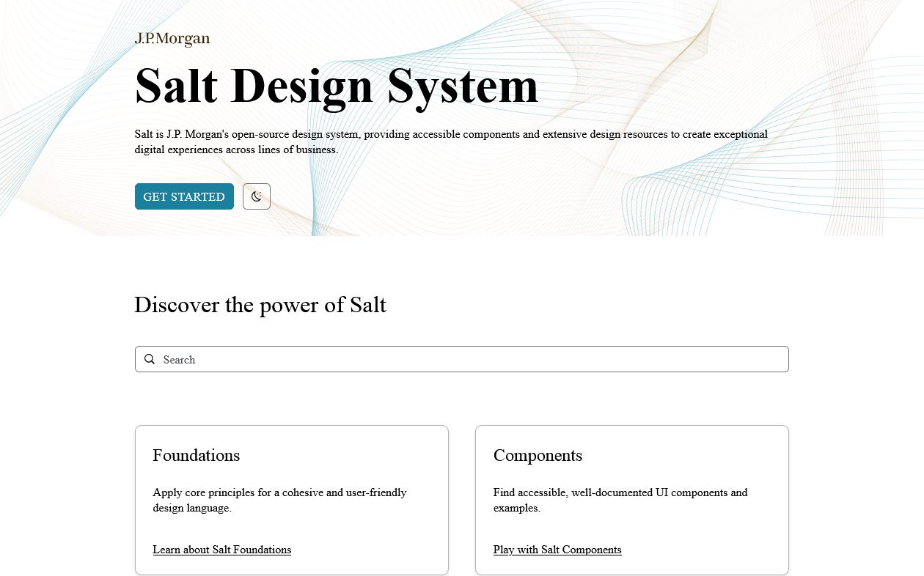This screenshot has height=576, width=924.
Task: Click the Foundations card heading
Action: pos(196,455)
